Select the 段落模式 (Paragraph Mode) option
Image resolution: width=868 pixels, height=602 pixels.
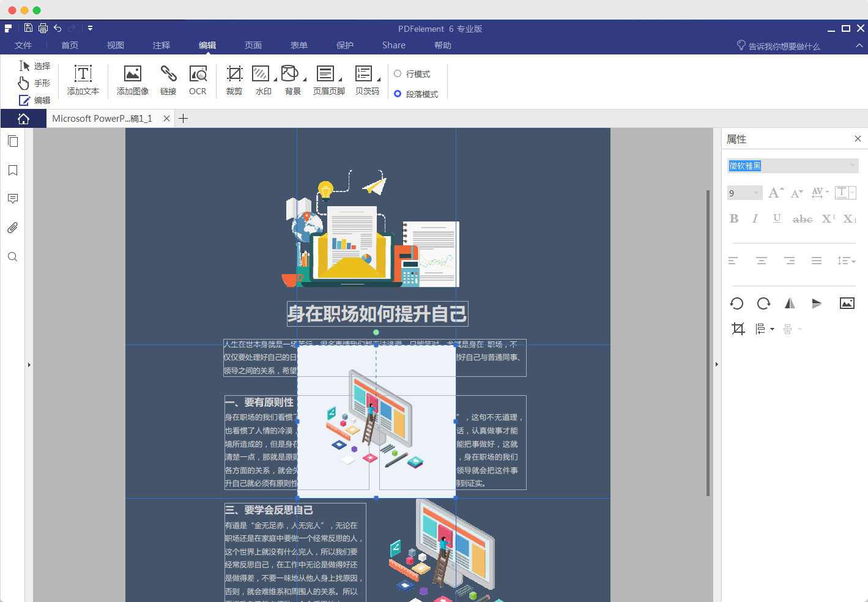pos(417,94)
